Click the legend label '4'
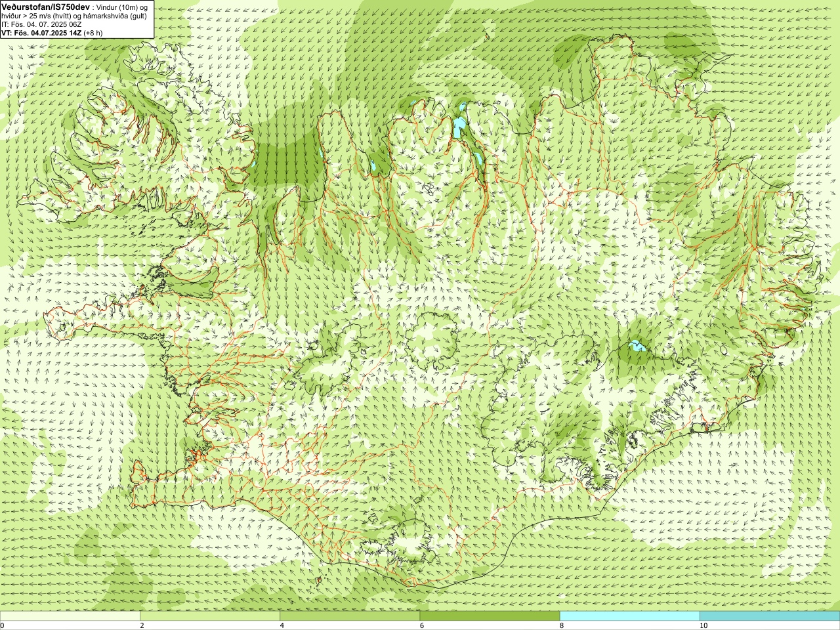Viewport: 840px width, 630px height. (282, 625)
